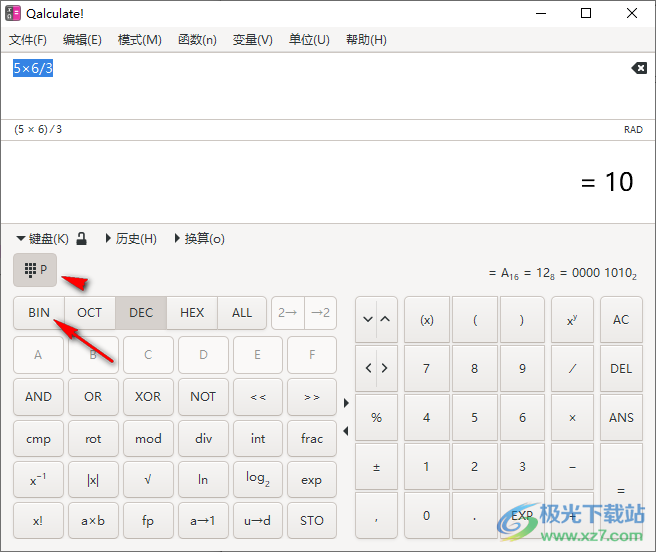This screenshot has height=552, width=656.
Task: Open the 文件(F) menu
Action: [28, 40]
